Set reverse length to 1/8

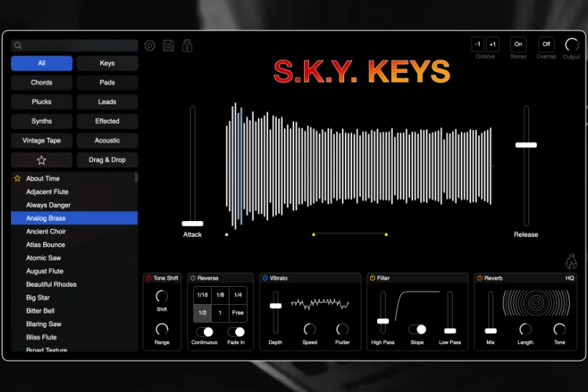click(220, 296)
